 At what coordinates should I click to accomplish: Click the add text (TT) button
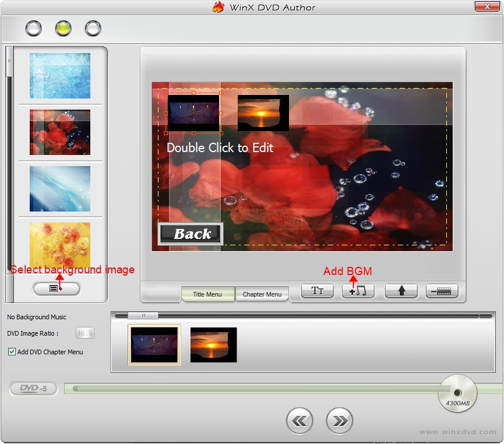pyautogui.click(x=317, y=291)
